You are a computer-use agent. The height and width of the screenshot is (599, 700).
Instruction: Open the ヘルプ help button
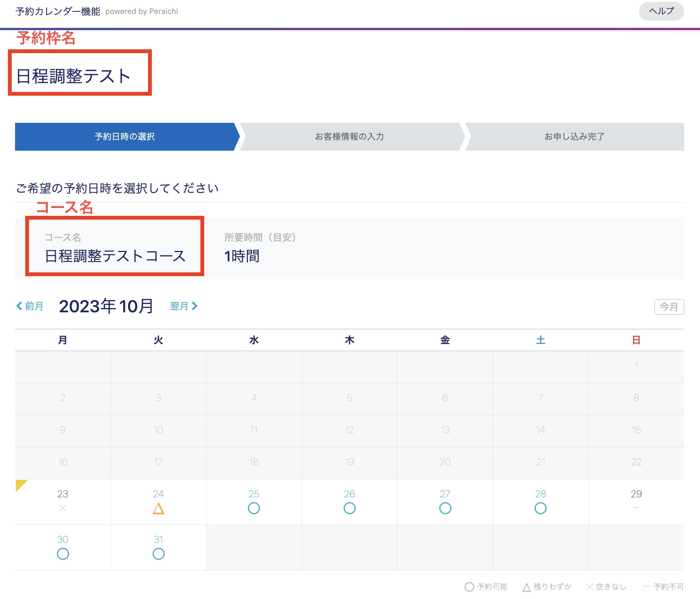pyautogui.click(x=661, y=11)
